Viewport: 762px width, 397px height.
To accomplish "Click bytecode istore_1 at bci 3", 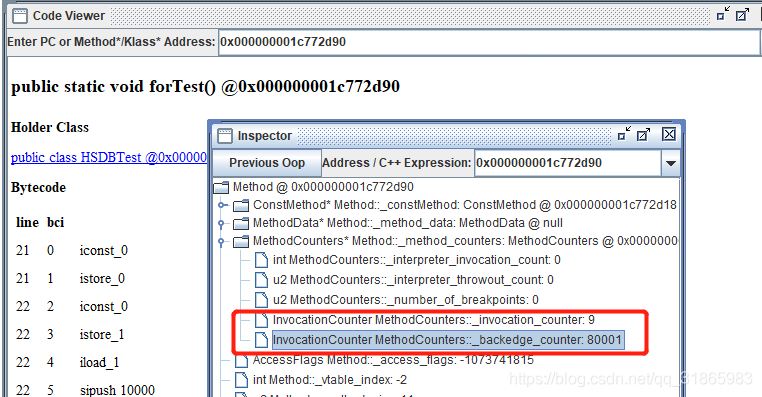I will 102,335.
